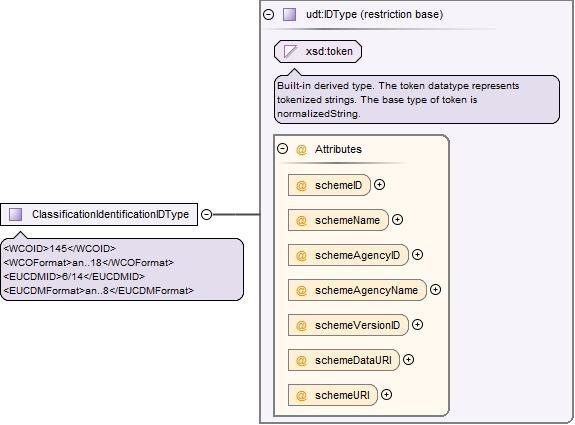Click the @ icon of schemeID attribute
Screen dimensions: 575x425
click(301, 186)
